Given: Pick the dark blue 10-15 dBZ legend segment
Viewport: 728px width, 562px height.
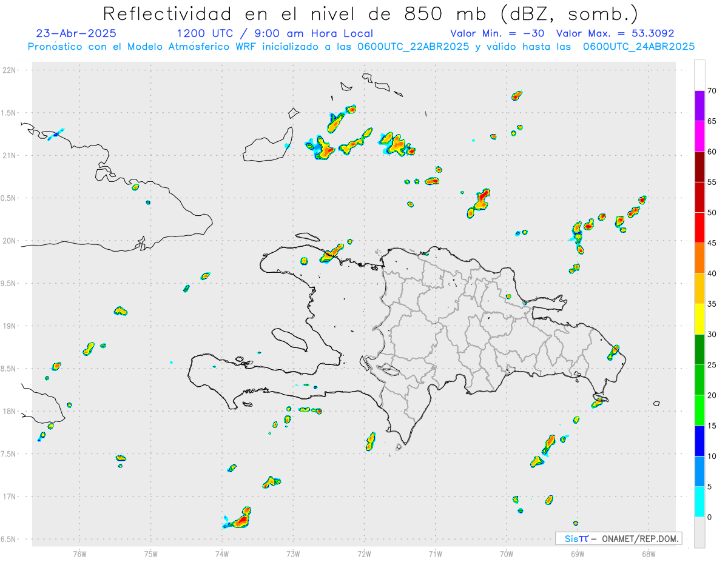Looking at the screenshot, I should pyautogui.click(x=699, y=441).
